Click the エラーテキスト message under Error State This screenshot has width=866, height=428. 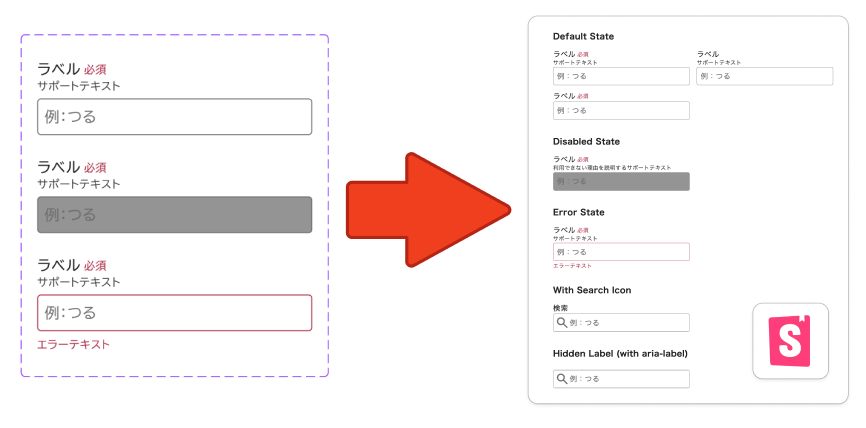tap(572, 266)
